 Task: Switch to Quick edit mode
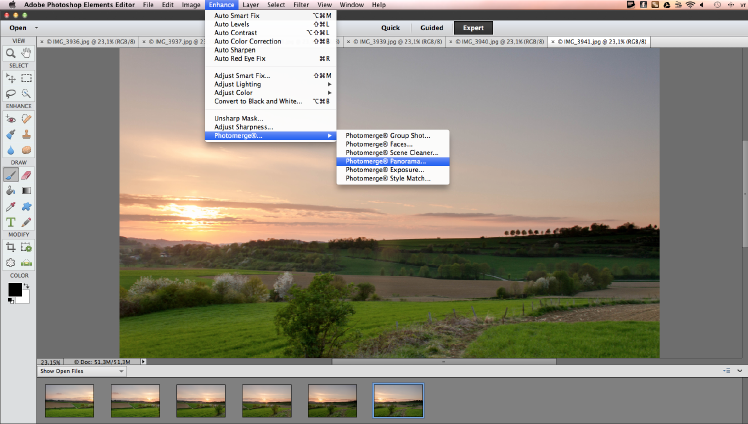coord(390,28)
